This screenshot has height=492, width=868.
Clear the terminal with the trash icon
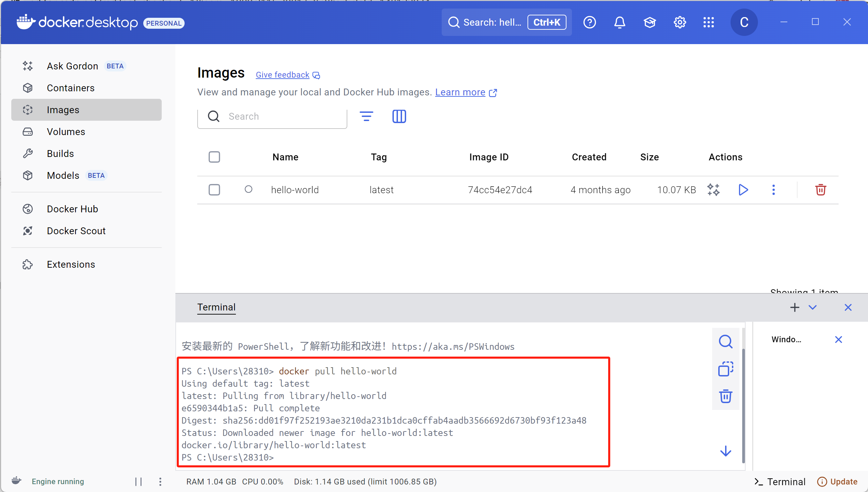(725, 396)
